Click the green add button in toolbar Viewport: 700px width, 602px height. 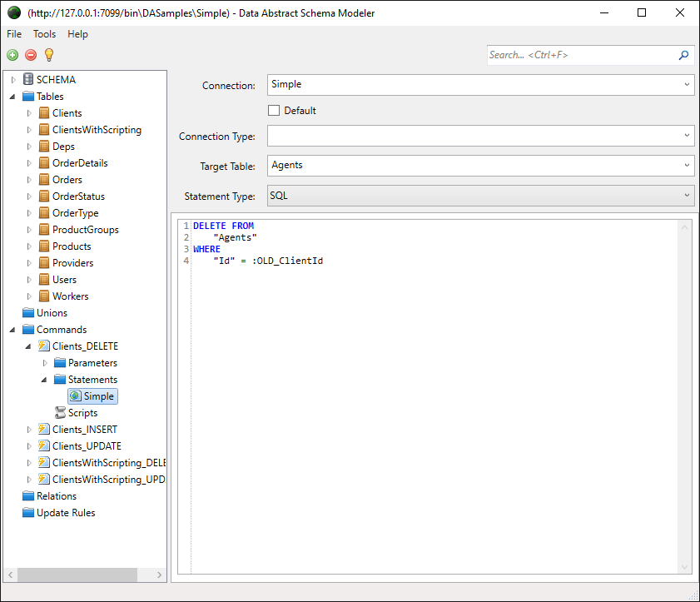pyautogui.click(x=12, y=55)
